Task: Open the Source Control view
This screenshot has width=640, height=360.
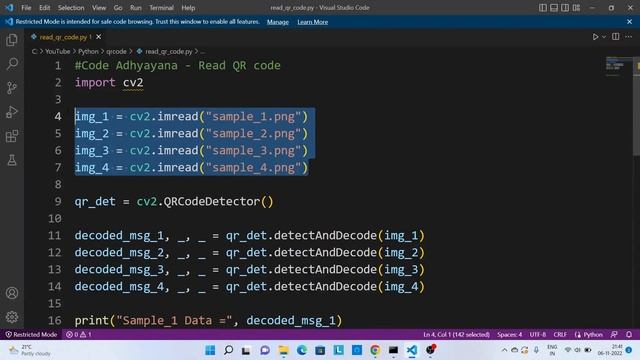Action: pyautogui.click(x=12, y=88)
